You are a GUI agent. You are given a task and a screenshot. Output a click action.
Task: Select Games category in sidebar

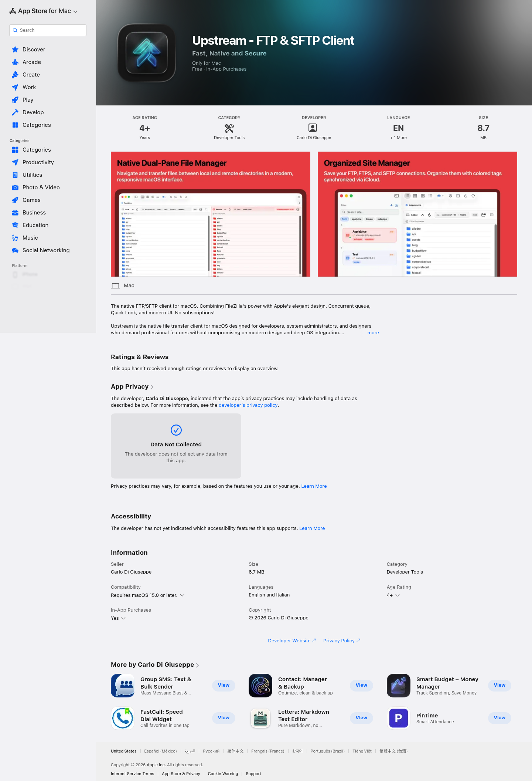click(x=31, y=200)
